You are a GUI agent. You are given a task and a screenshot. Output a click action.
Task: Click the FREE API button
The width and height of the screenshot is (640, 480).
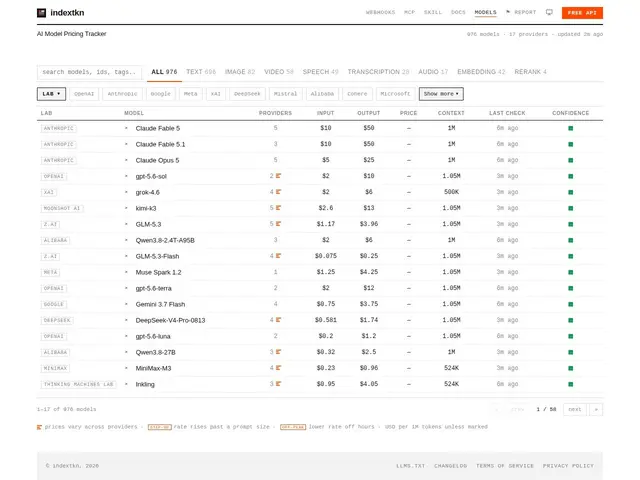tap(582, 13)
